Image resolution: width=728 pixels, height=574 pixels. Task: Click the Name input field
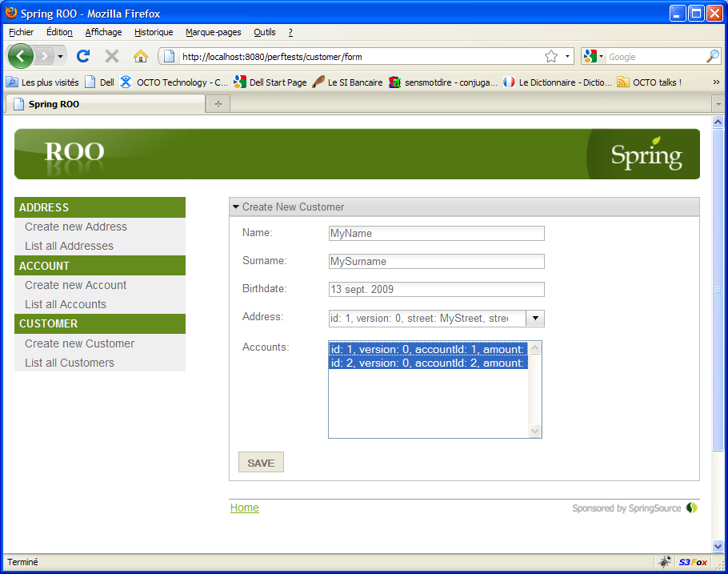[436, 233]
